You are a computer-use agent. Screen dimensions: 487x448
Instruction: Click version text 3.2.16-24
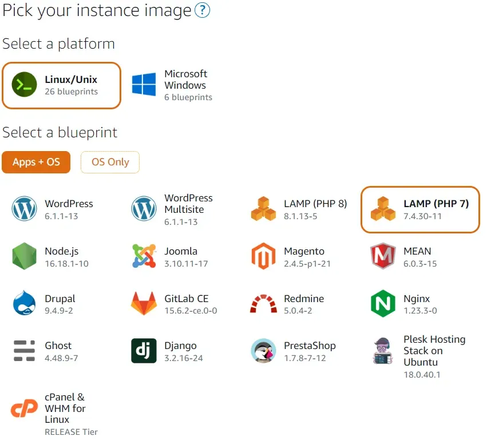click(184, 358)
